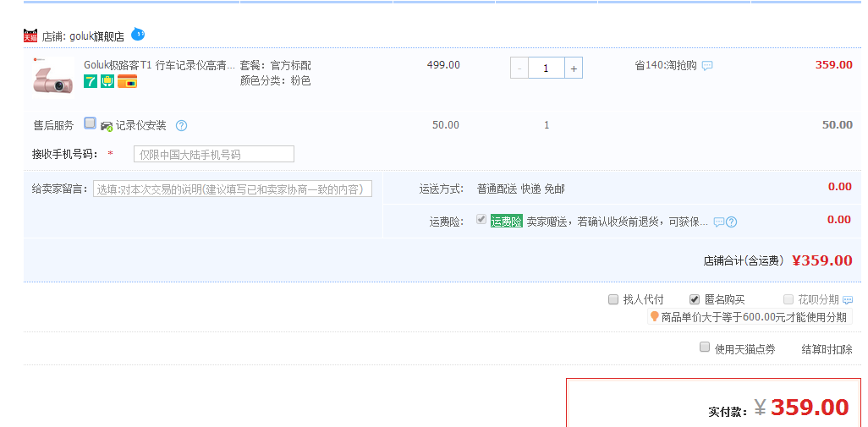Viewport: 868px width, 427px height.
Task: Click the 花呗分期 checkbox
Action: coord(788,299)
